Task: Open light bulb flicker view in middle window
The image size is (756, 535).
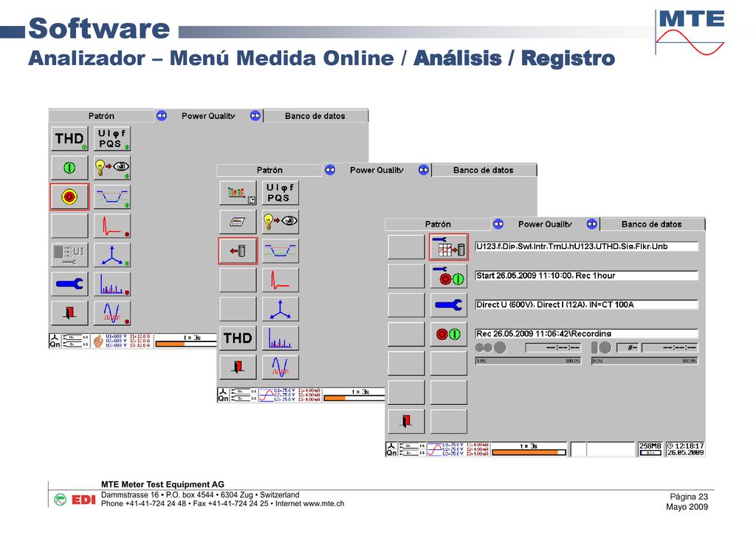Action: pos(280,222)
